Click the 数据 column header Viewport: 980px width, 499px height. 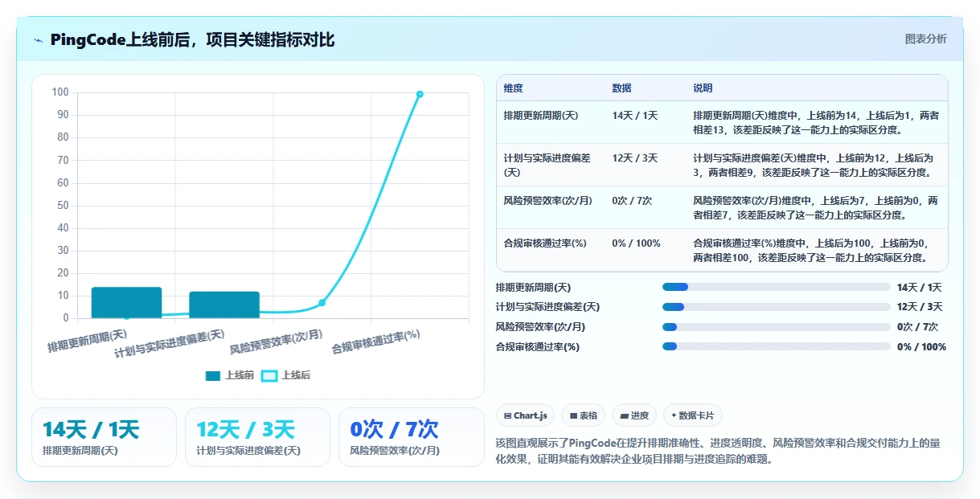(x=621, y=88)
